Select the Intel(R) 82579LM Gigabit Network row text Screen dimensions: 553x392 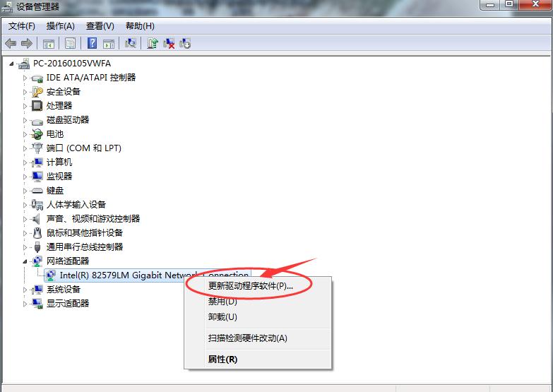154,275
